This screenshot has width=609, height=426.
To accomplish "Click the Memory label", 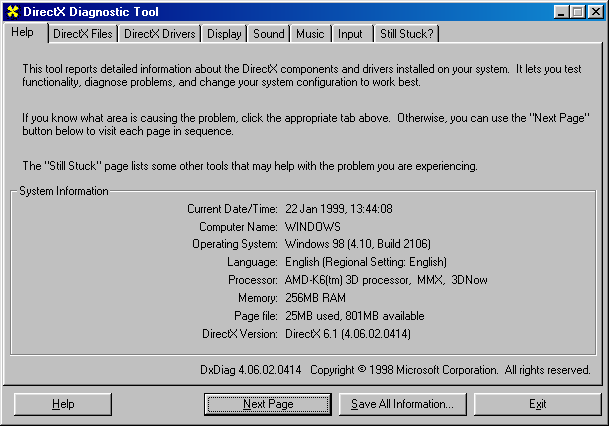I will tap(258, 298).
